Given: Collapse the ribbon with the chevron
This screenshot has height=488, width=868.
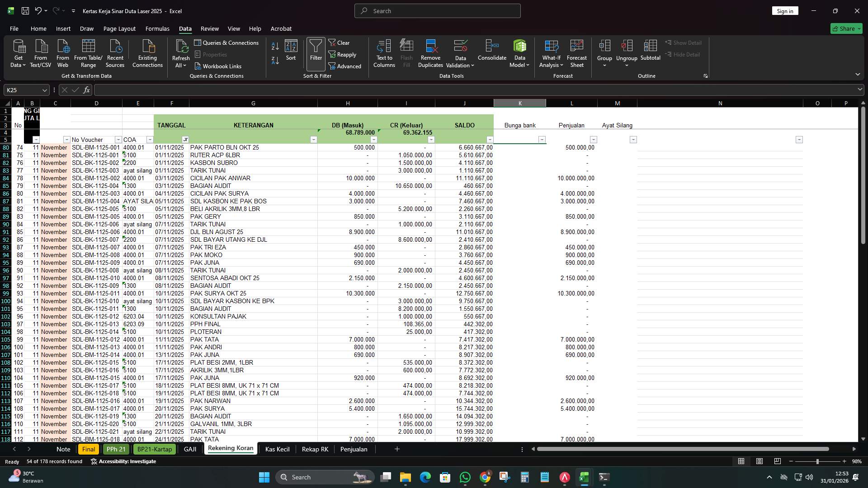Looking at the screenshot, I should point(858,74).
